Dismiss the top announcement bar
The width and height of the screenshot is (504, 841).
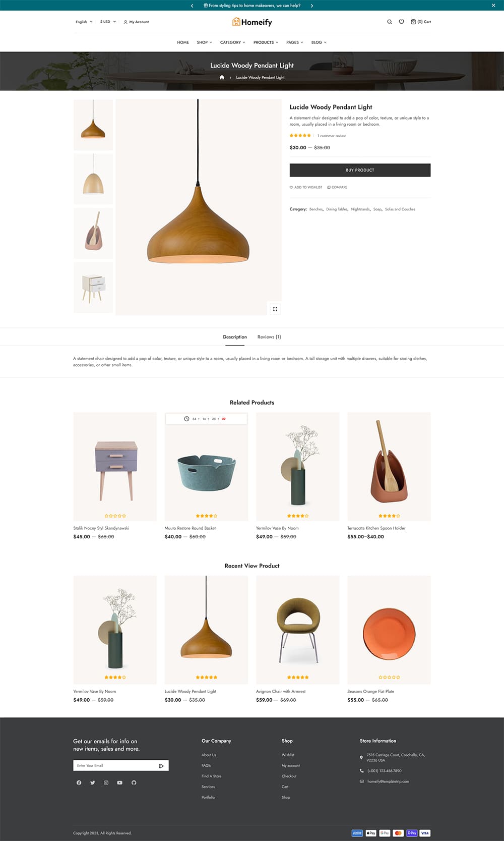493,5
